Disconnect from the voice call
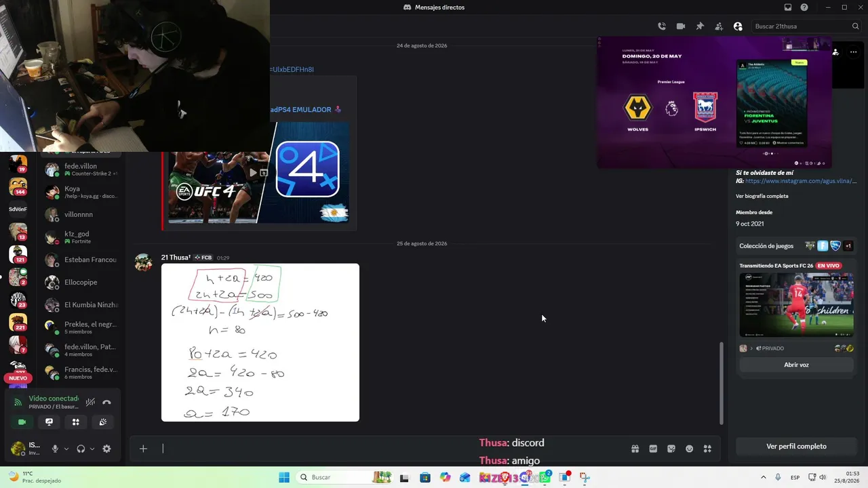Image resolution: width=868 pixels, height=488 pixels. pos(106,402)
